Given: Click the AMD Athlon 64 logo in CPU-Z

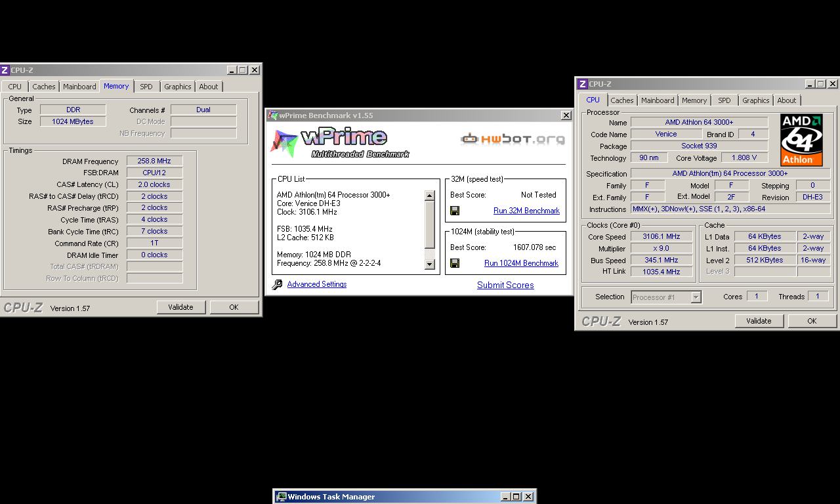Looking at the screenshot, I should point(801,140).
